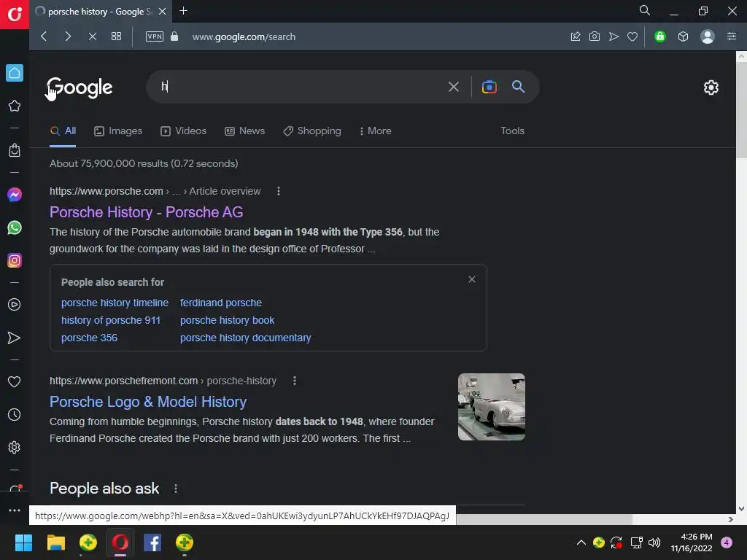Click the address bar URL field
The height and width of the screenshot is (560, 747).
click(x=244, y=36)
